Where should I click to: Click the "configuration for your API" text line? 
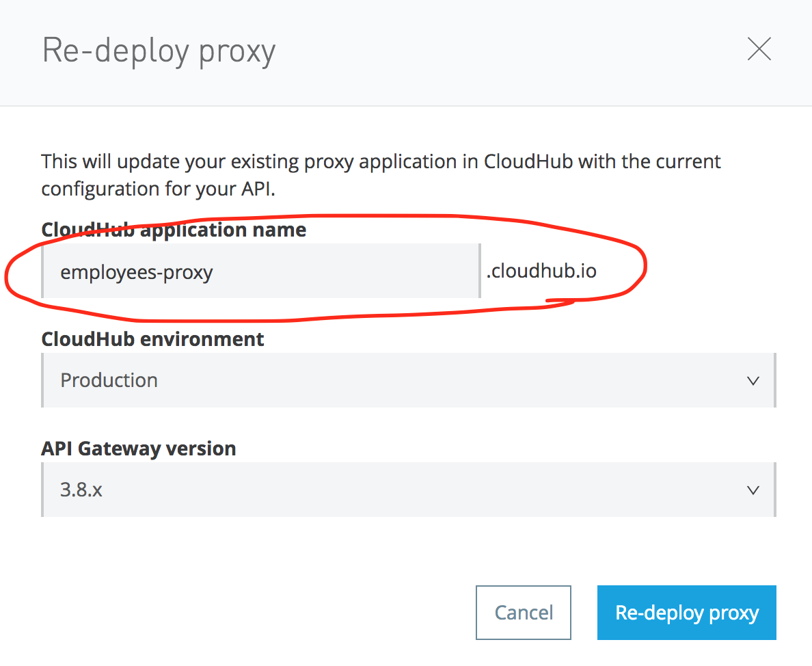point(158,189)
